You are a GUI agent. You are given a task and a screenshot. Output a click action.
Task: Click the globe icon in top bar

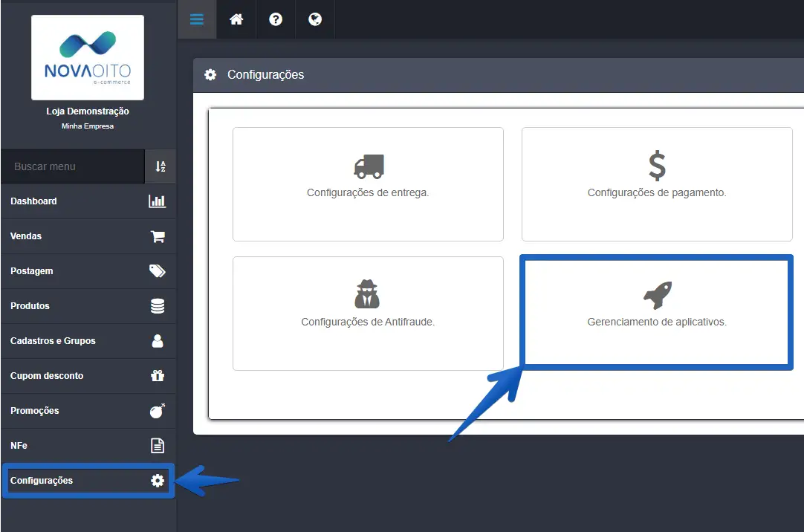315,19
